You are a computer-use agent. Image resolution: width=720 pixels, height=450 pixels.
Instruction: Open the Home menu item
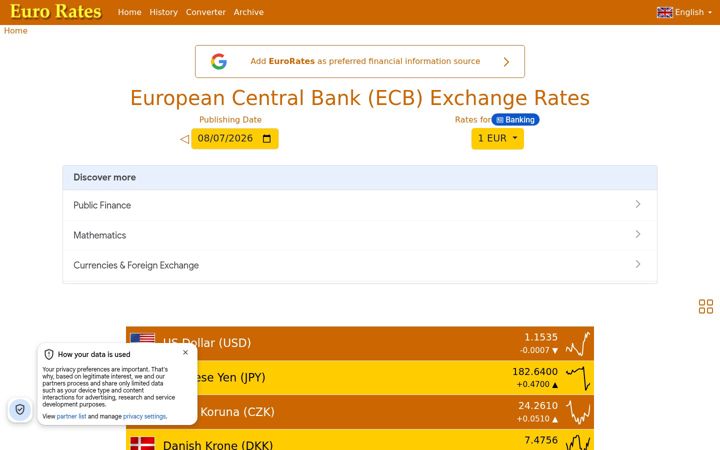point(129,12)
